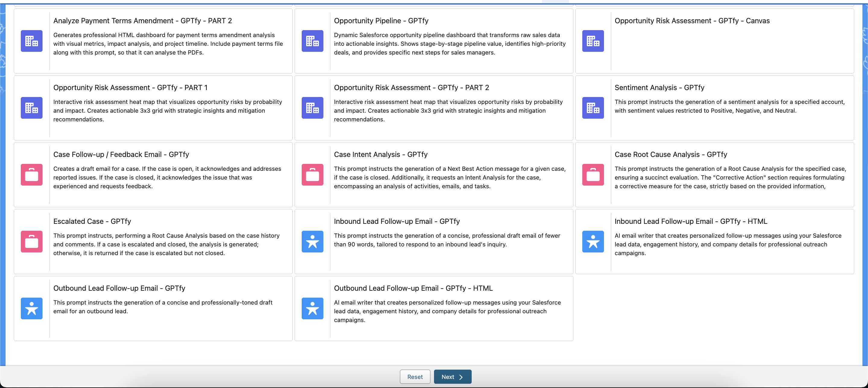Click the Outbound Lead Follow-up Email HTML icon
The width and height of the screenshot is (868, 388).
(312, 308)
